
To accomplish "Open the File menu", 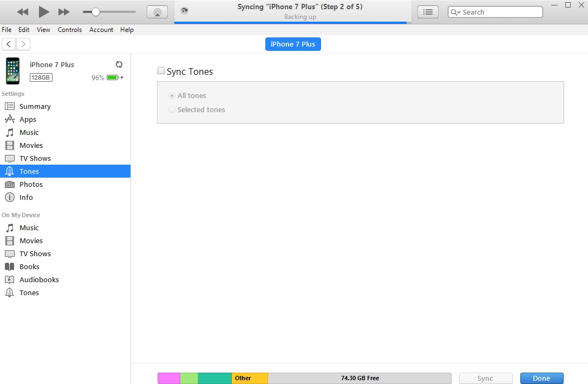I will pos(6,30).
